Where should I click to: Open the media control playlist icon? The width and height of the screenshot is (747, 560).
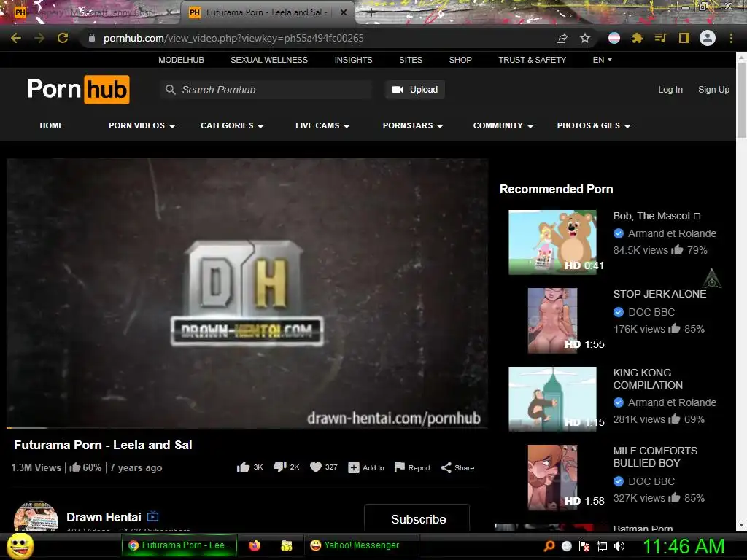(660, 38)
